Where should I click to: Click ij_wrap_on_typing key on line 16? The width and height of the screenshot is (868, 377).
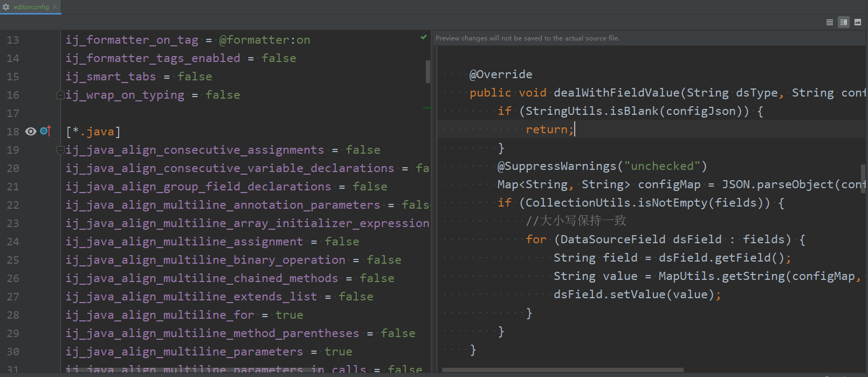pyautogui.click(x=125, y=95)
